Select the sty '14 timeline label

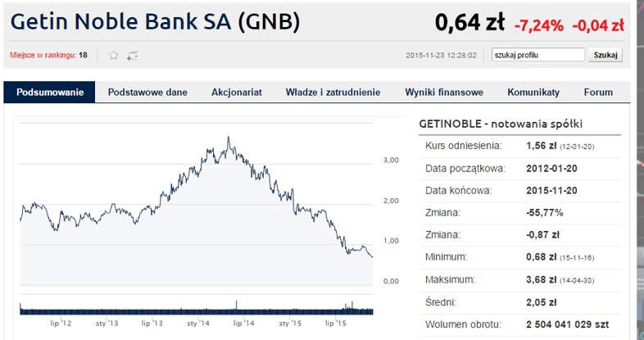(x=198, y=324)
